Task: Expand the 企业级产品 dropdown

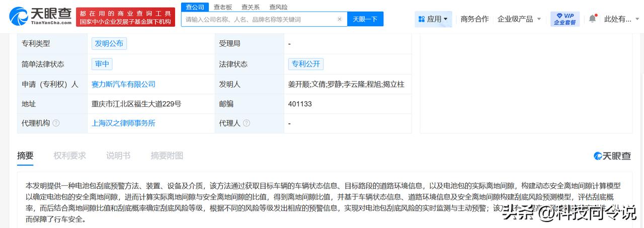Action: click(x=519, y=19)
